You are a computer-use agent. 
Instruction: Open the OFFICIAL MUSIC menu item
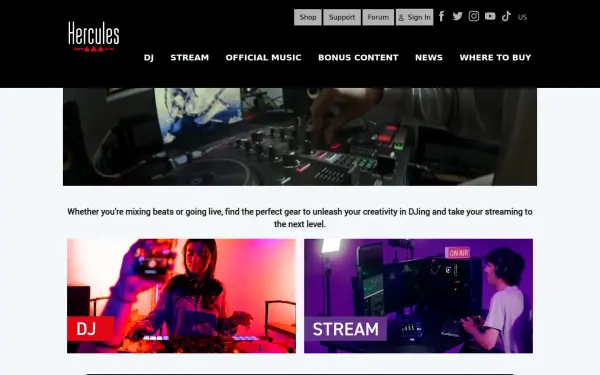(x=263, y=58)
